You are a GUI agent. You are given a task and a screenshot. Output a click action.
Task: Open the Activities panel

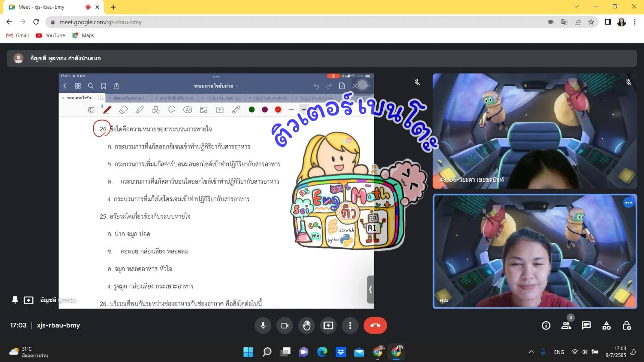pos(606,325)
